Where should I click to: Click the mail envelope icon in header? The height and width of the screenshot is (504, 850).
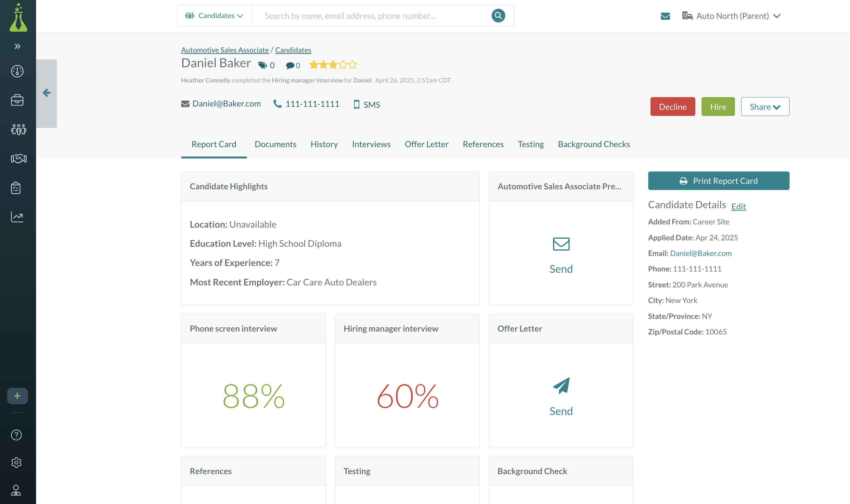pyautogui.click(x=665, y=16)
